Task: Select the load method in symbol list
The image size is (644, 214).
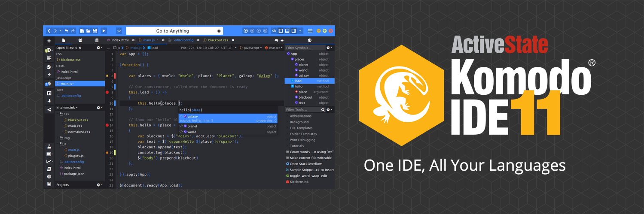Action: tap(310, 81)
